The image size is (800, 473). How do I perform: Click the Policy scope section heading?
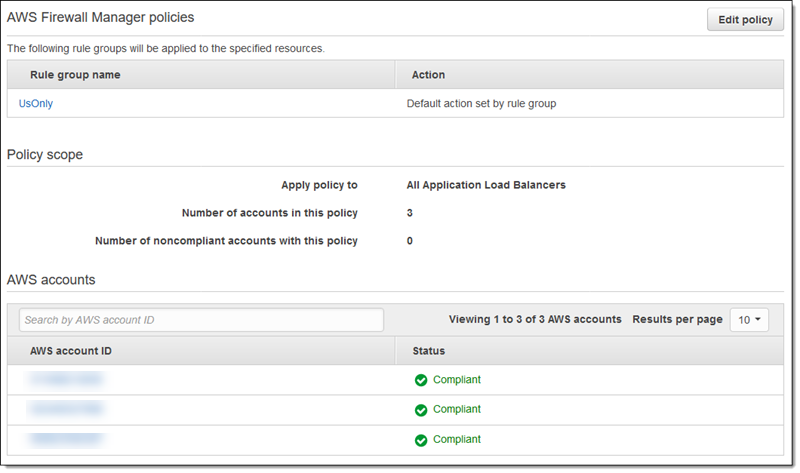[x=45, y=155]
